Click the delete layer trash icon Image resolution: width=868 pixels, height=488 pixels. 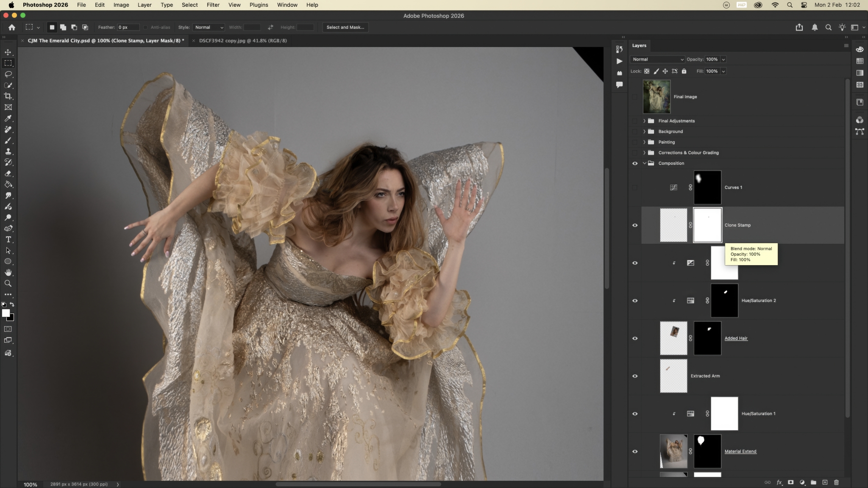(x=836, y=482)
